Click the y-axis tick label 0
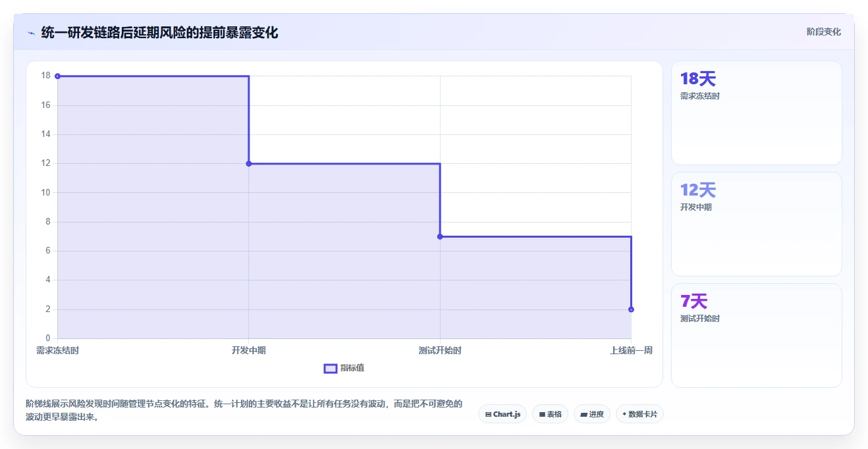The image size is (868, 449). click(48, 338)
